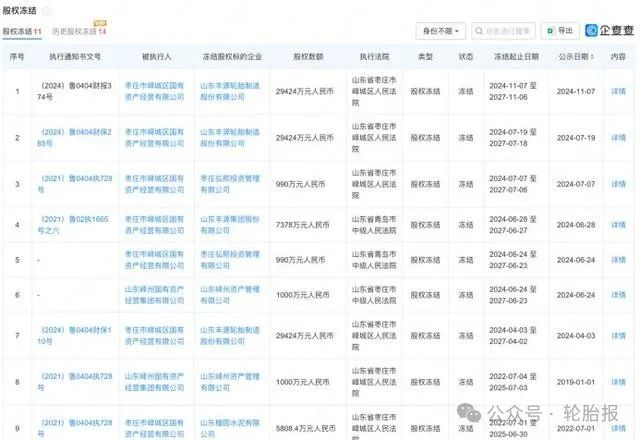This screenshot has width=640, height=440.
Task: Open 山东丰源轮胎制造股份有限公司 in row 1
Action: [x=230, y=91]
